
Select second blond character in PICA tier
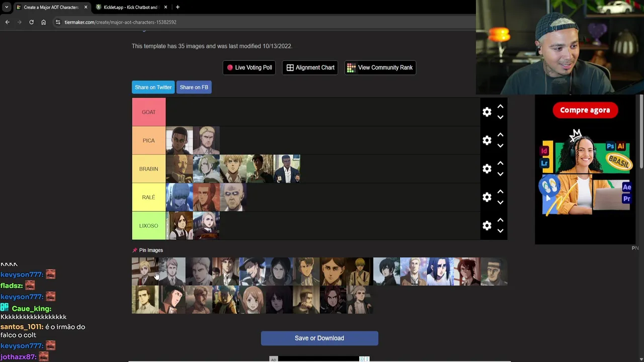(206, 140)
